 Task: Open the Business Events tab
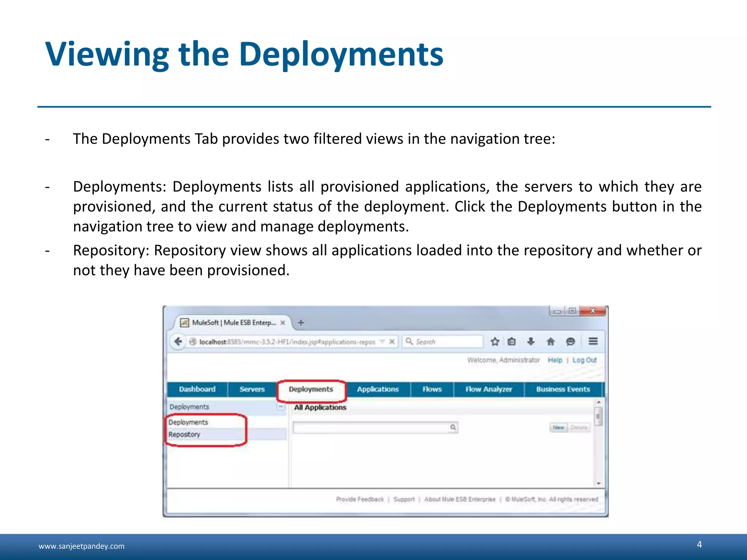pos(563,389)
